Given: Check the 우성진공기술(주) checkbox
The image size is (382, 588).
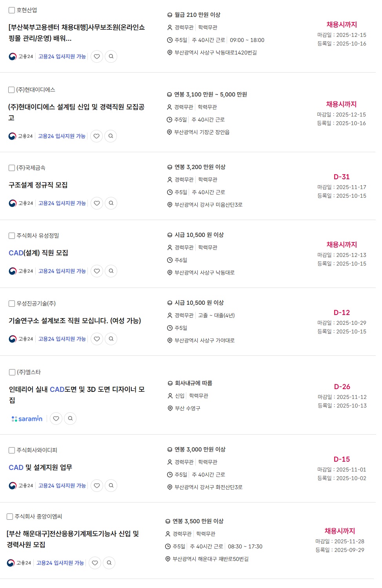Looking at the screenshot, I should click(x=12, y=304).
